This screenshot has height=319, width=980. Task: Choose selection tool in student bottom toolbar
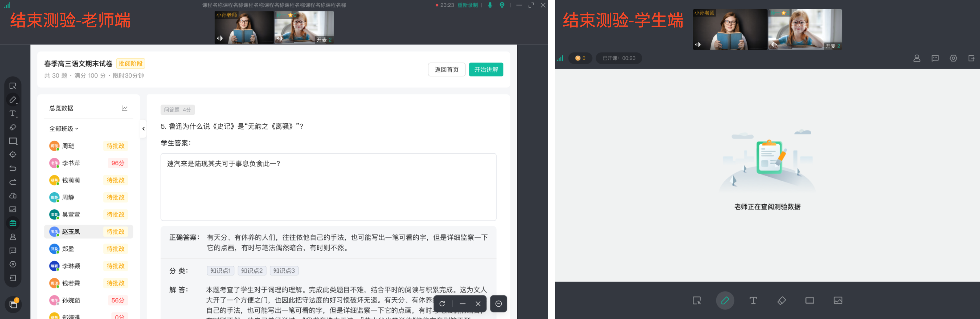[x=697, y=301]
